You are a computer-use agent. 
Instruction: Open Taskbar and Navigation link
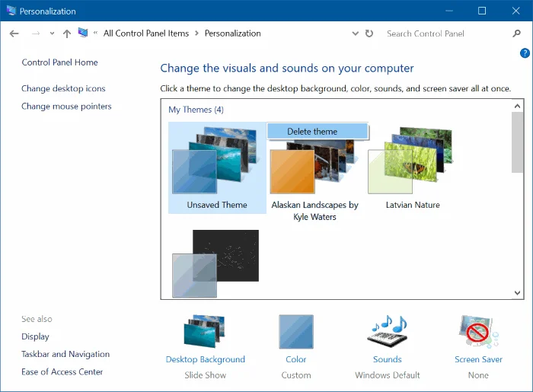pos(65,354)
